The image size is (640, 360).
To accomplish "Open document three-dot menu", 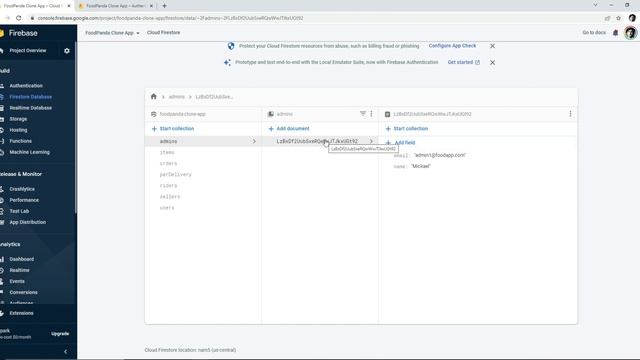I will (x=570, y=114).
